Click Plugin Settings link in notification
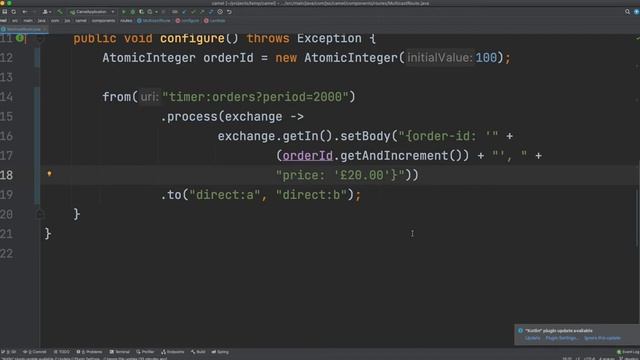The image size is (640, 360). pos(562,338)
